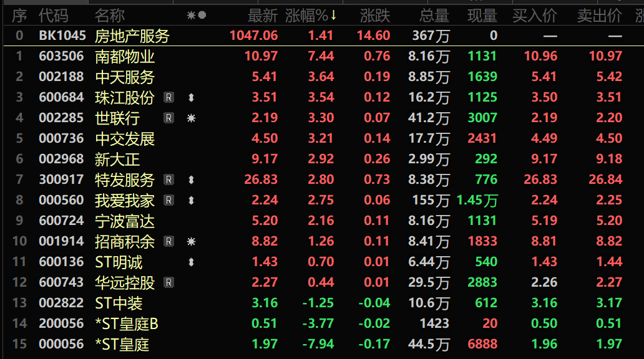Click the 26.84 ask price cell
The height and width of the screenshot is (359, 644).
tap(605, 179)
